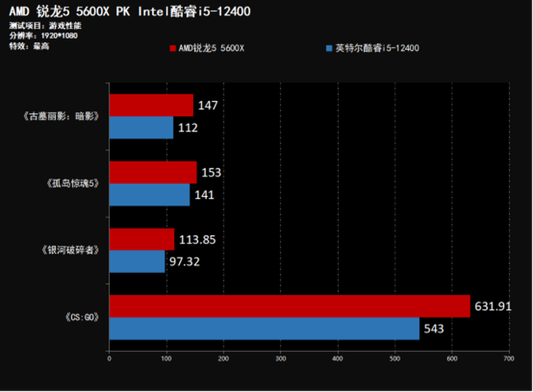Image resolution: width=533 pixels, height=392 pixels.
Task: Select the 英特尔酷睿i5-12400 legend label
Action: [x=376, y=48]
